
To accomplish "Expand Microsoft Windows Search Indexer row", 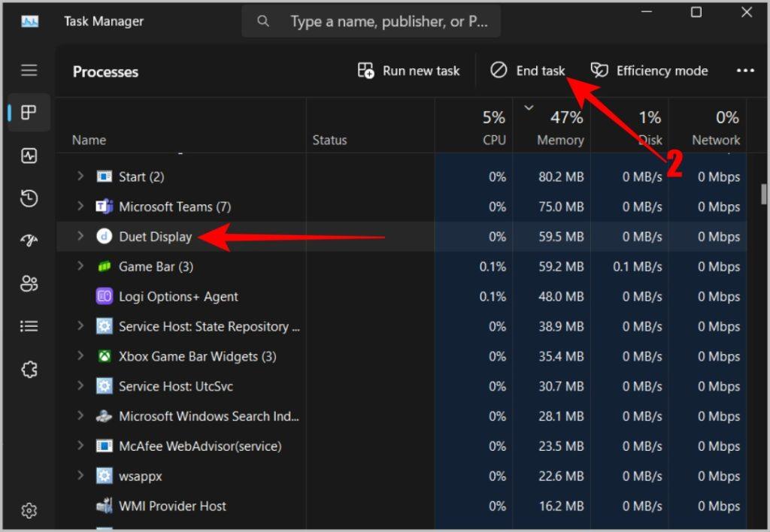I will pyautogui.click(x=80, y=416).
